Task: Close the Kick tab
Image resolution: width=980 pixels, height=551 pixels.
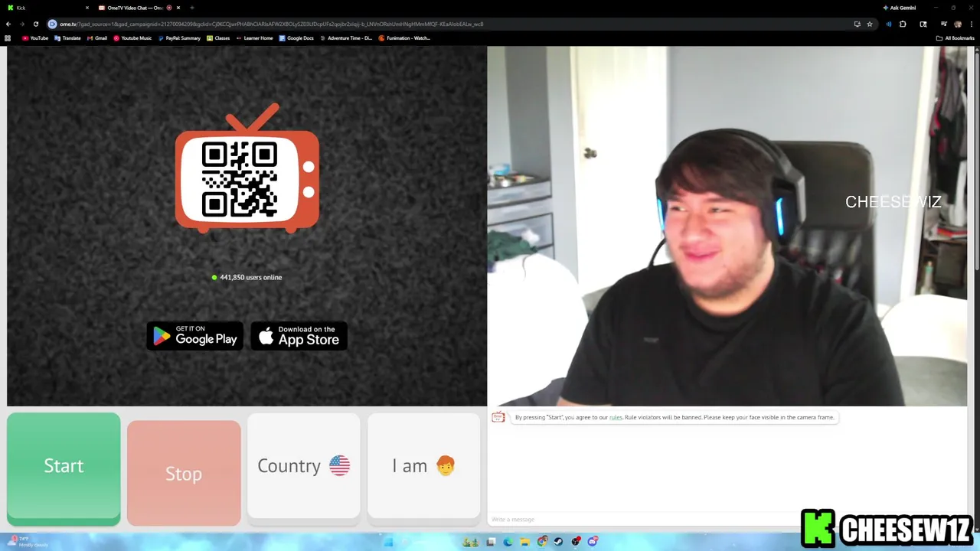Action: 87,8
